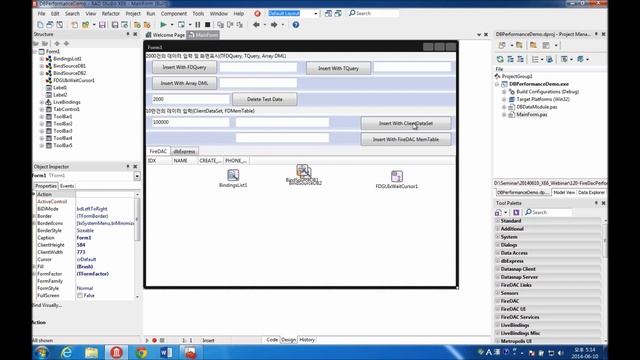Switch to dbExpress tab on the form
Image resolution: width=640 pixels, height=360 pixels.
pos(184,151)
